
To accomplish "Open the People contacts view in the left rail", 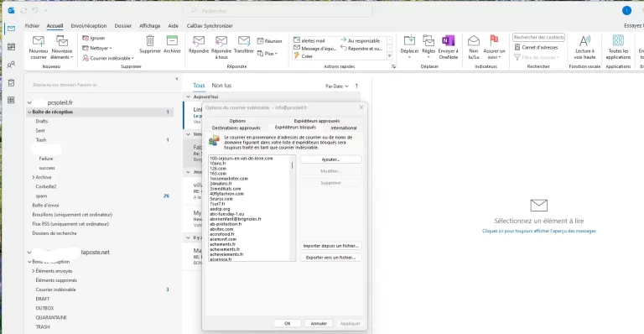I will (x=11, y=65).
